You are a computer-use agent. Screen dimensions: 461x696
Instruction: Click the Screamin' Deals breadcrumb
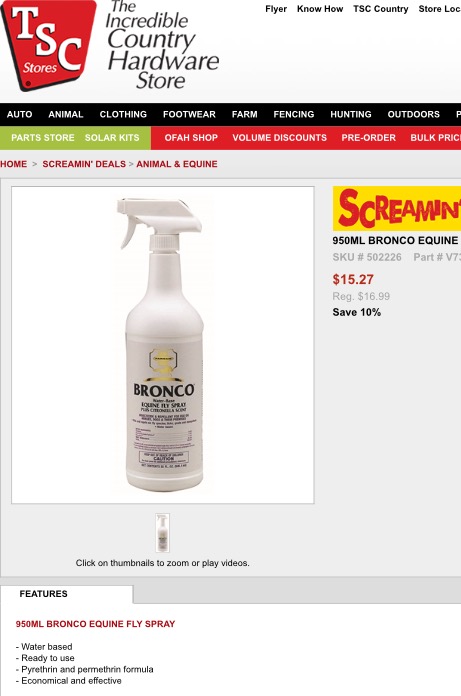coord(84,164)
